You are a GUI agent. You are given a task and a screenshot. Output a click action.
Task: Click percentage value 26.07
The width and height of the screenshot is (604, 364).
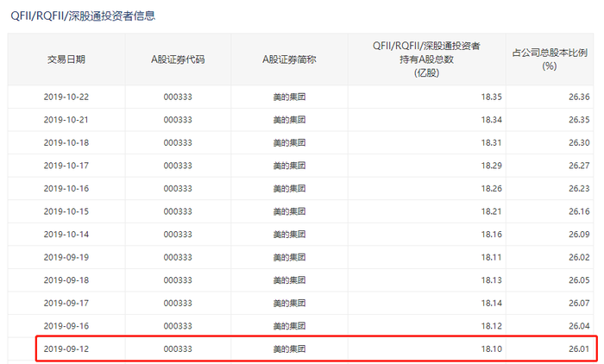(x=579, y=303)
